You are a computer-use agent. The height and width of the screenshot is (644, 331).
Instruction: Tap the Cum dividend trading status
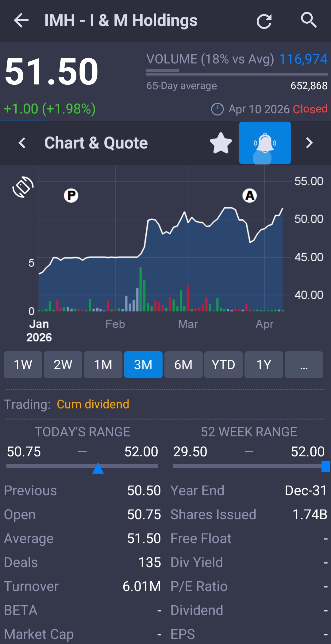93,404
